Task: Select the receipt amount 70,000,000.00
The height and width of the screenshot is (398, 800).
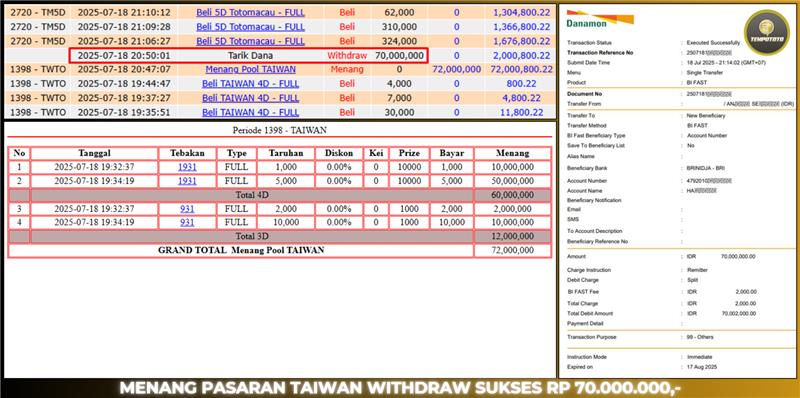Action: [738, 257]
